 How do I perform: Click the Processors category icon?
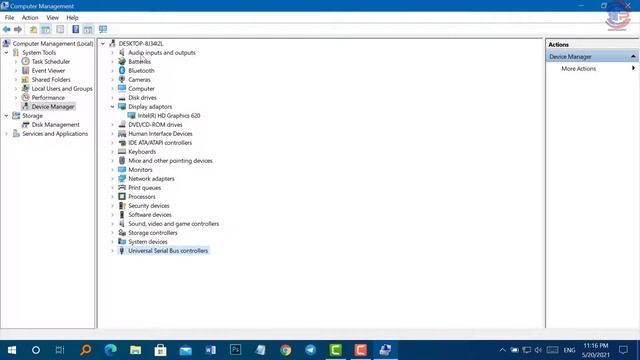coord(122,196)
